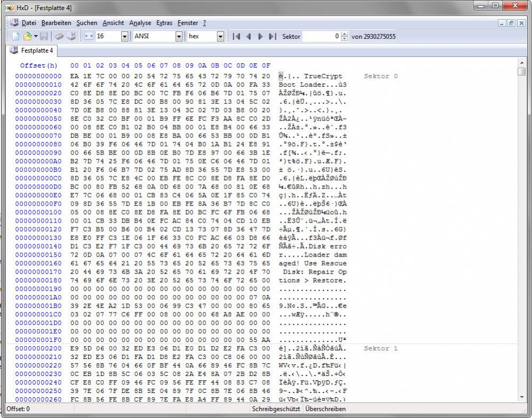Viewport: 532px width, 418px height.
Task: Click the Save disk icon
Action: [x=44, y=36]
